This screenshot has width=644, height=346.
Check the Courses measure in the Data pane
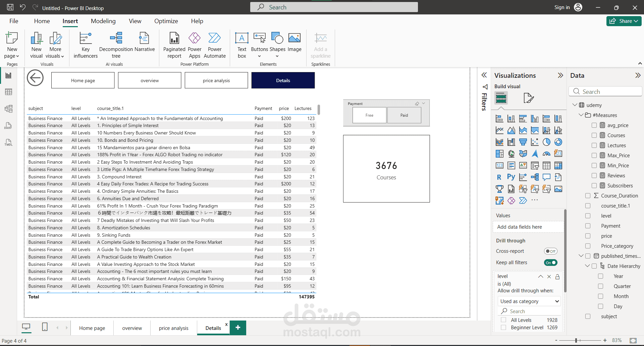click(x=594, y=135)
